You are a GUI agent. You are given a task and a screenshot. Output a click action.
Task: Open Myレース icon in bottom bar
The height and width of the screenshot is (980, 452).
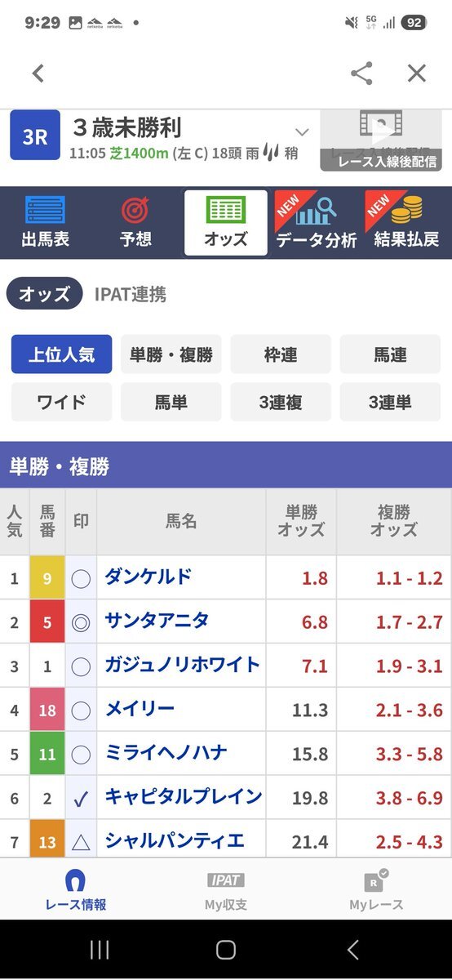[376, 880]
